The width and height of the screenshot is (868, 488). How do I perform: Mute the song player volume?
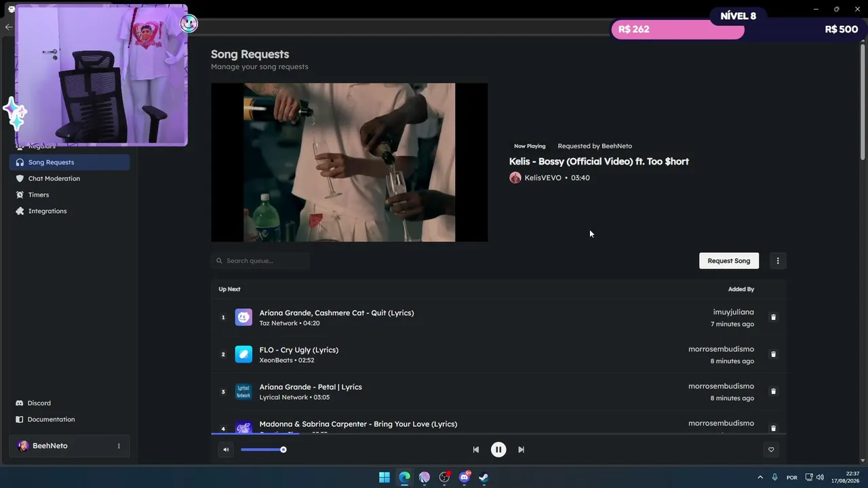click(226, 449)
